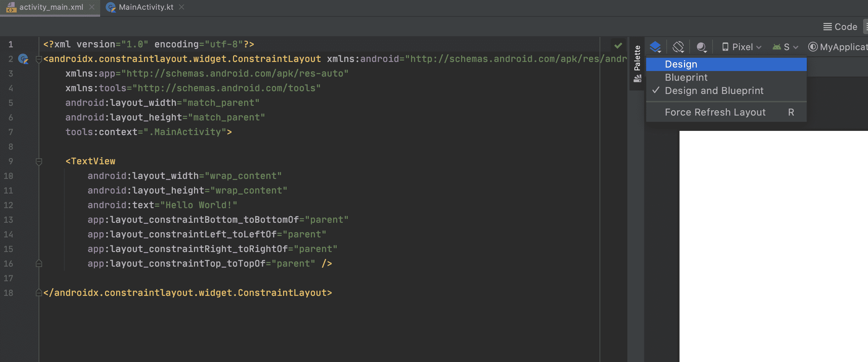Click the gutter class icon on line 2
Viewport: 868px width, 362px height.
point(23,59)
